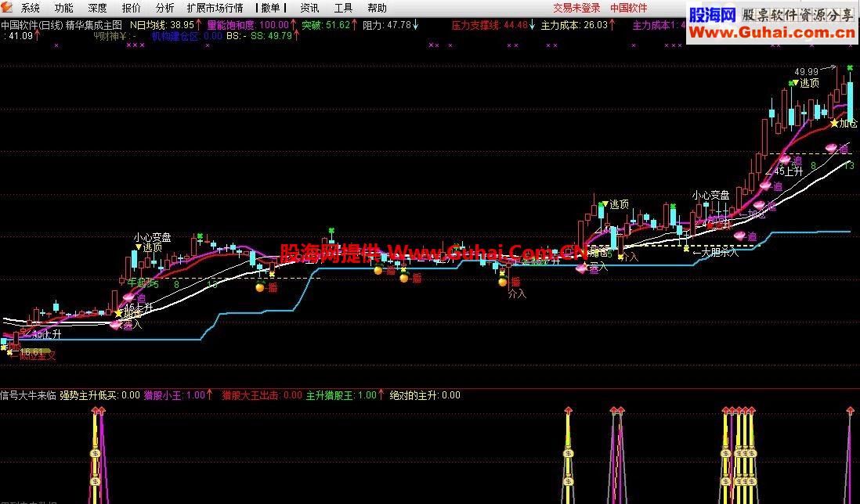
Task: Click the leftmost orange 播 ball marker
Action: [x=260, y=287]
